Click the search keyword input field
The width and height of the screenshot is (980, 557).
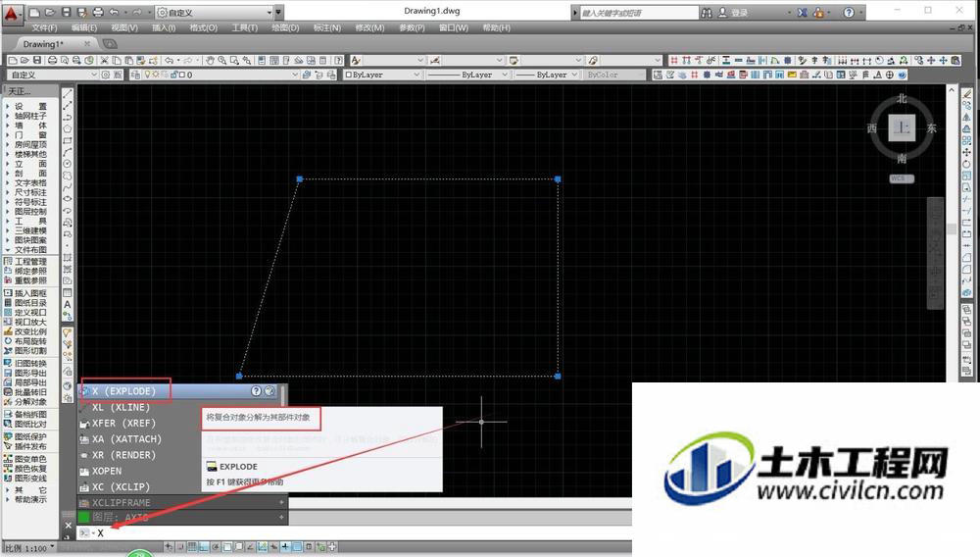pos(638,13)
